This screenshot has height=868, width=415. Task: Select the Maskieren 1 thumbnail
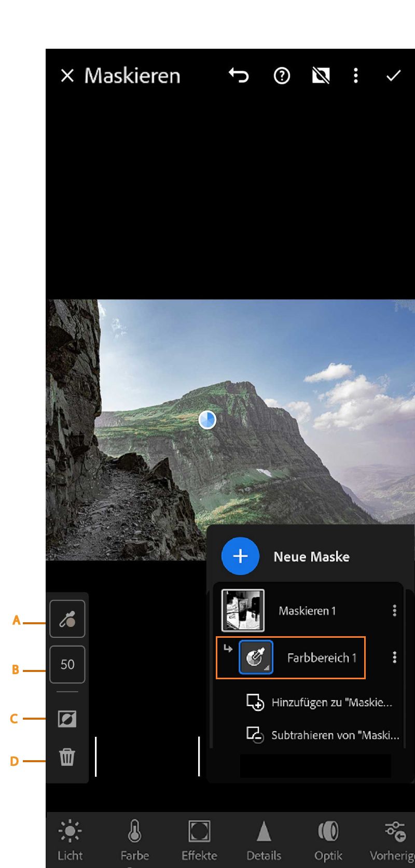tap(243, 610)
